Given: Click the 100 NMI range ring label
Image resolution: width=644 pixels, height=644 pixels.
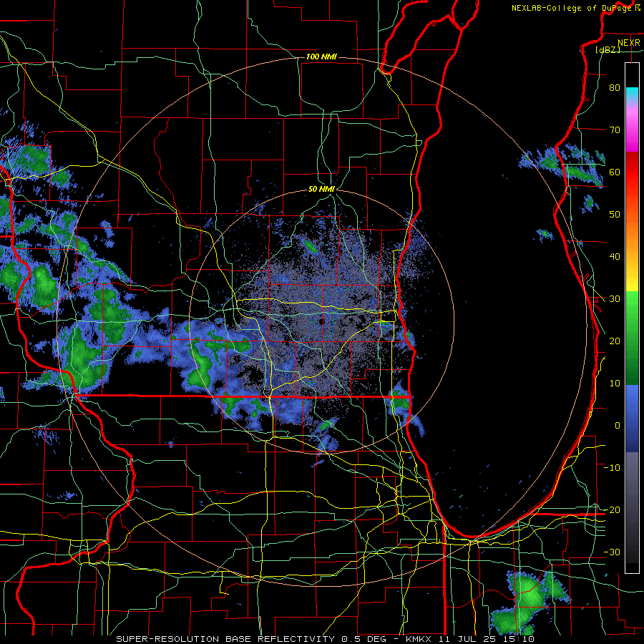Looking at the screenshot, I should 321,57.
